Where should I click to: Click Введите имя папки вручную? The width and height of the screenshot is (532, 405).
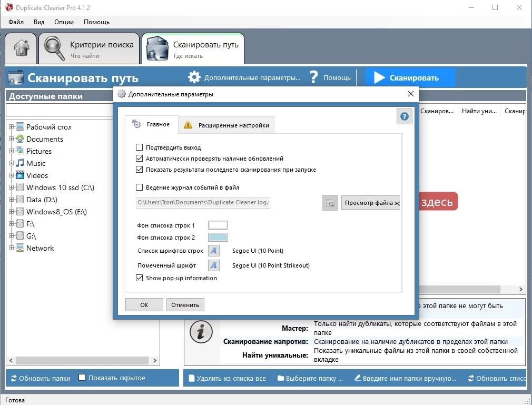click(x=406, y=378)
